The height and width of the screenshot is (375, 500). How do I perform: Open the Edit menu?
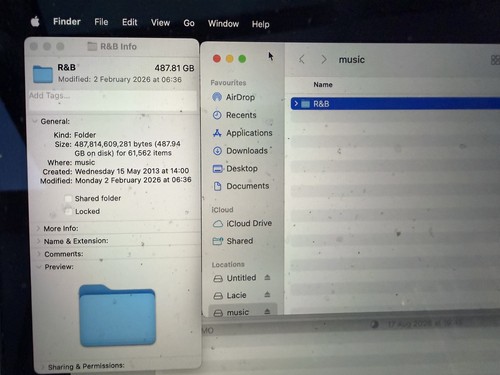129,22
